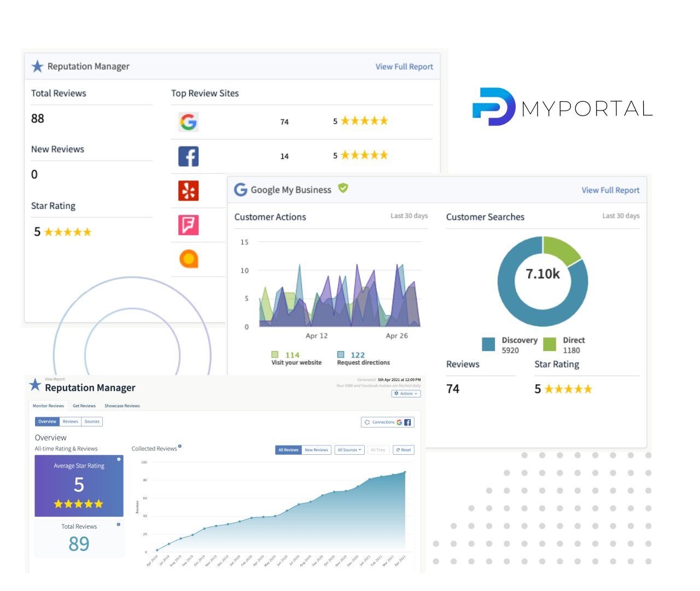The height and width of the screenshot is (591, 700).
Task: Click the Google logo beside Google My Business
Action: (x=241, y=190)
